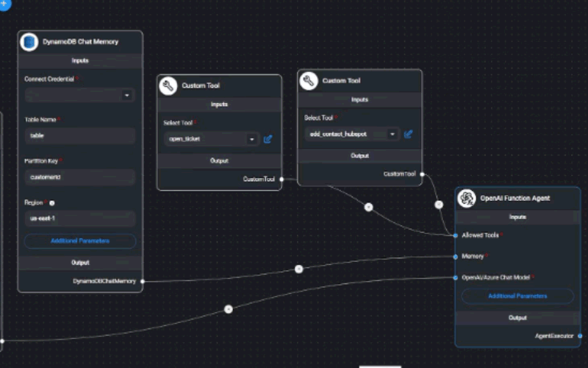Delete the edge from add_contact_hubspot to Allowed Tools
Image resolution: width=588 pixels, height=368 pixels.
coord(439,205)
